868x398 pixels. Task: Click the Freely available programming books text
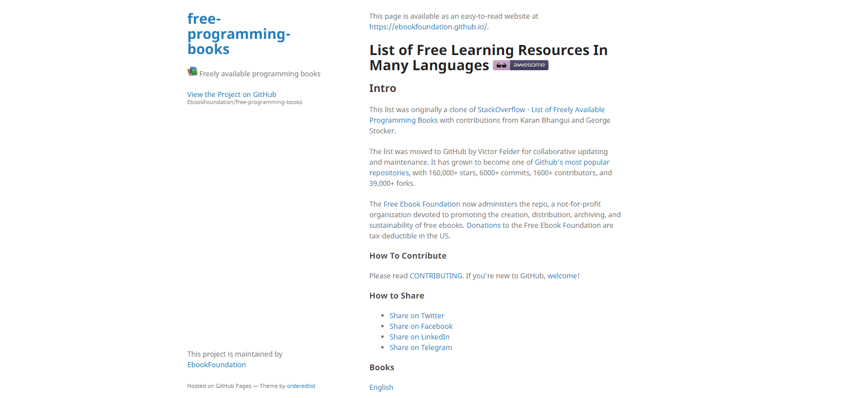[260, 74]
